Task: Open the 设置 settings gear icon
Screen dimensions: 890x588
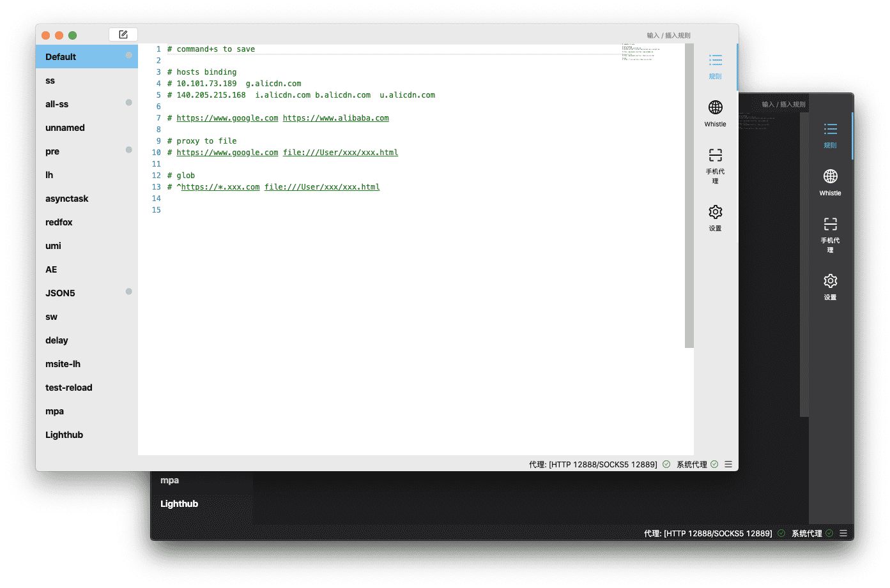Action: [715, 212]
